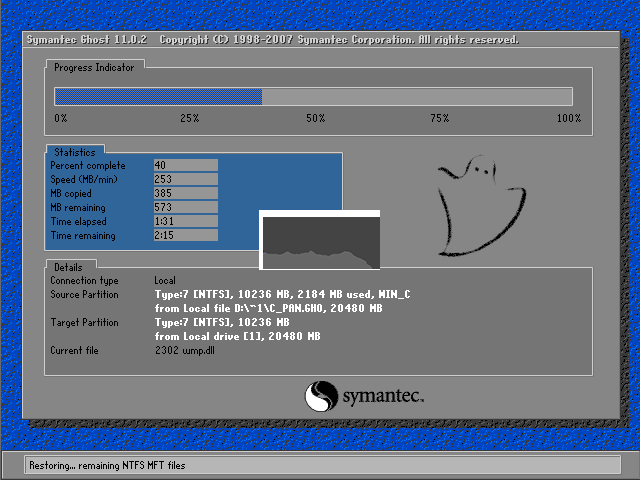Click the Percent complete value 40
The width and height of the screenshot is (640, 480).
(186, 165)
